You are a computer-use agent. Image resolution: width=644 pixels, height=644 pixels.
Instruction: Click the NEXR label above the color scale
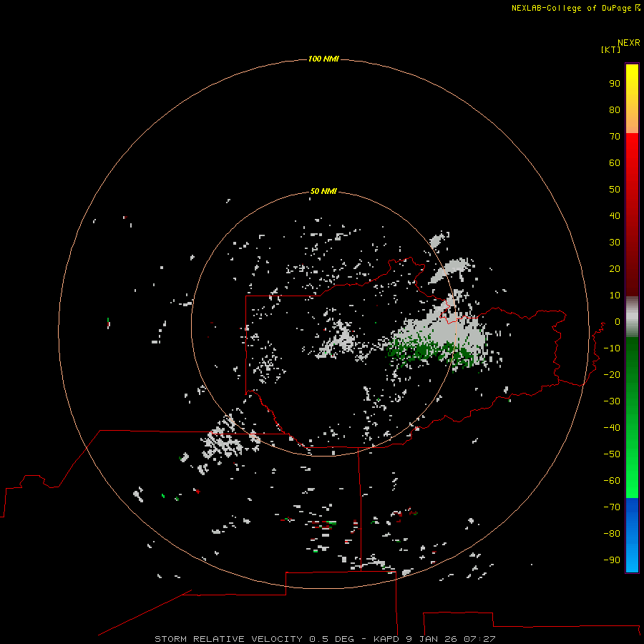point(628,43)
